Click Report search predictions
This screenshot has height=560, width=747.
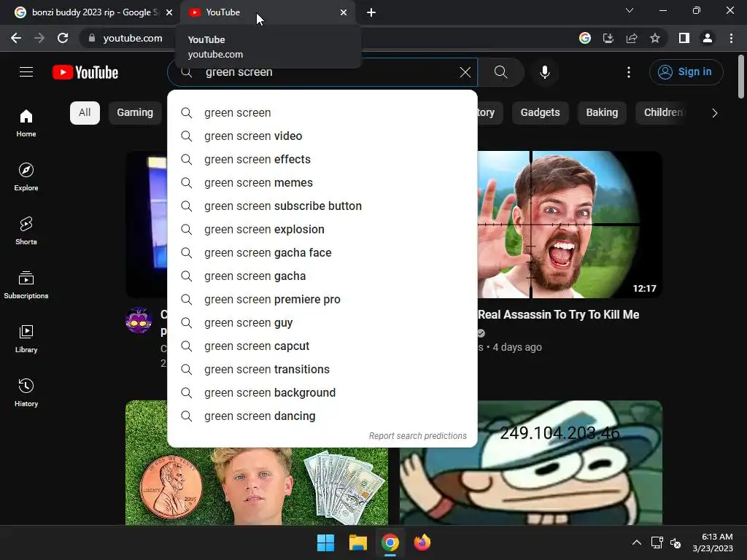click(418, 436)
